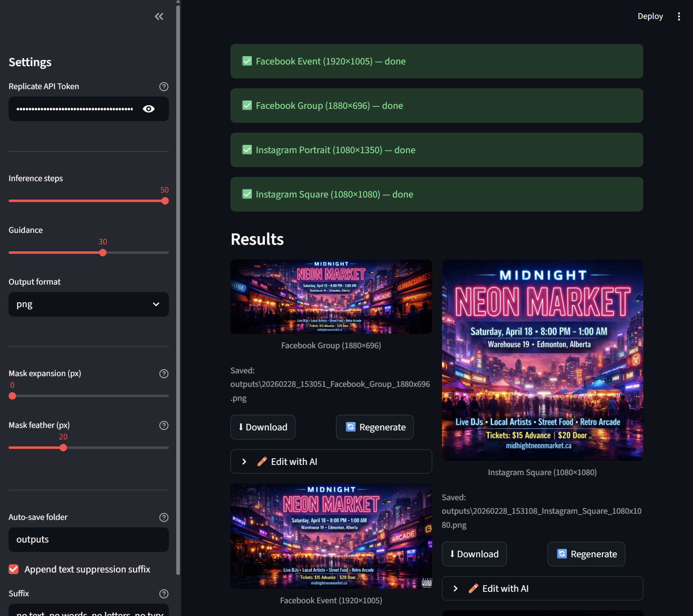The image size is (693, 616).
Task: Expand Edit with AI for Facebook Group
Action: pos(331,461)
